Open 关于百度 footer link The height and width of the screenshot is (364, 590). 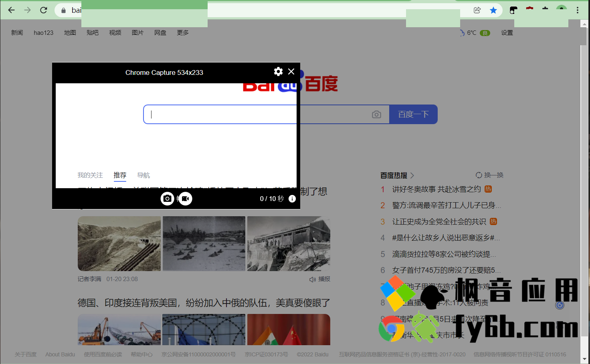click(x=26, y=354)
